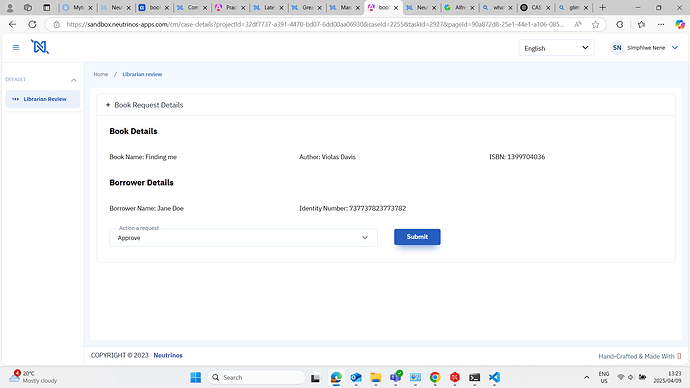690x388 pixels.
Task: Collapse the DEFAULT sidebar section
Action: (x=73, y=80)
